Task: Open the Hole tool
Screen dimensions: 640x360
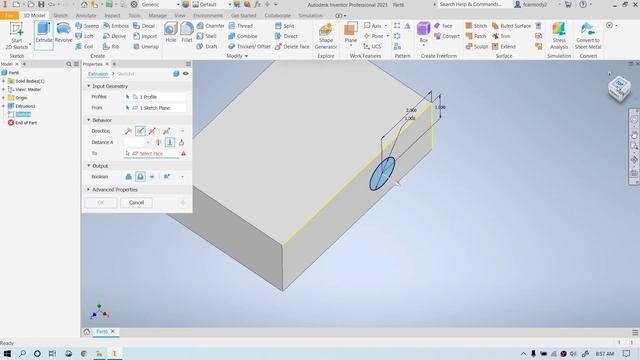Action: tap(171, 33)
